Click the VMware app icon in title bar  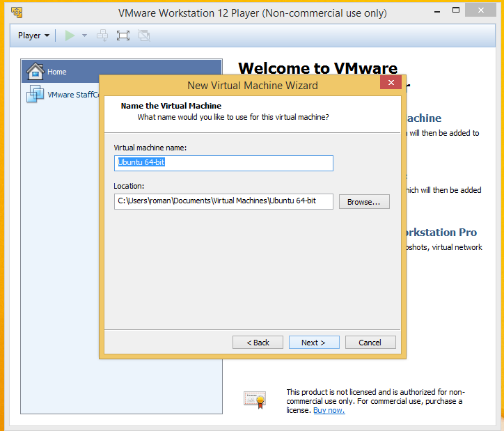tap(17, 13)
